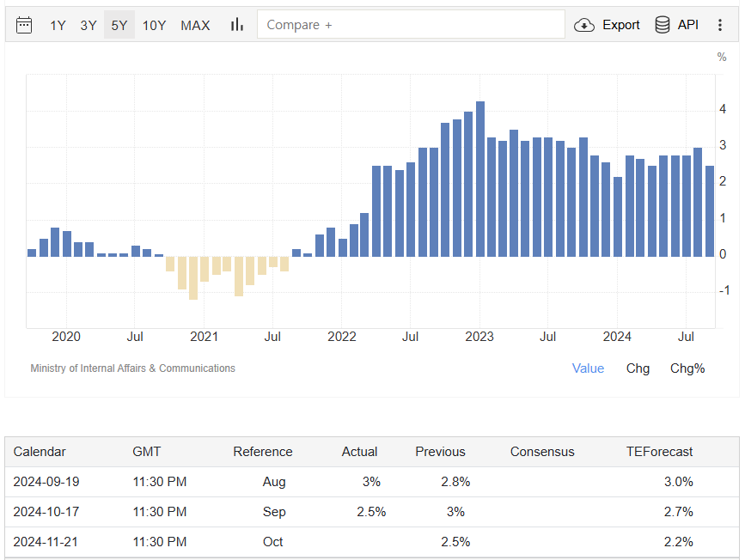The width and height of the screenshot is (745, 560).
Task: Click the Export cloud download icon
Action: pos(584,25)
